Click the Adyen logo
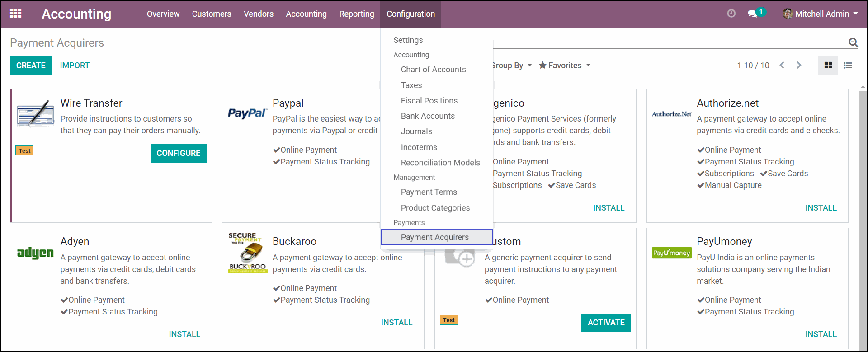The width and height of the screenshot is (868, 352). [x=35, y=253]
